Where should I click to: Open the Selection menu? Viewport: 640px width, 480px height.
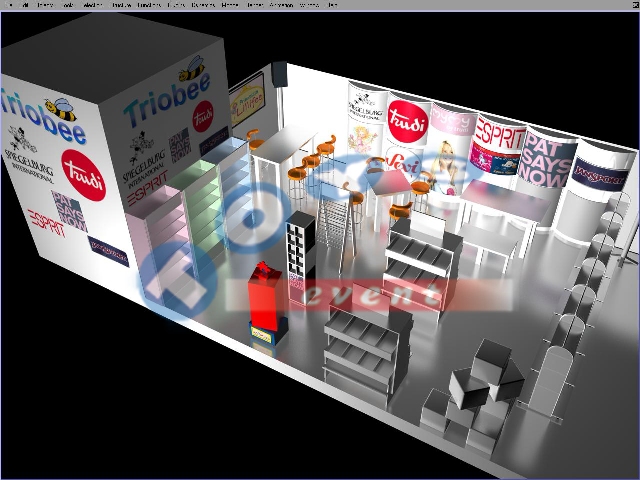point(93,5)
